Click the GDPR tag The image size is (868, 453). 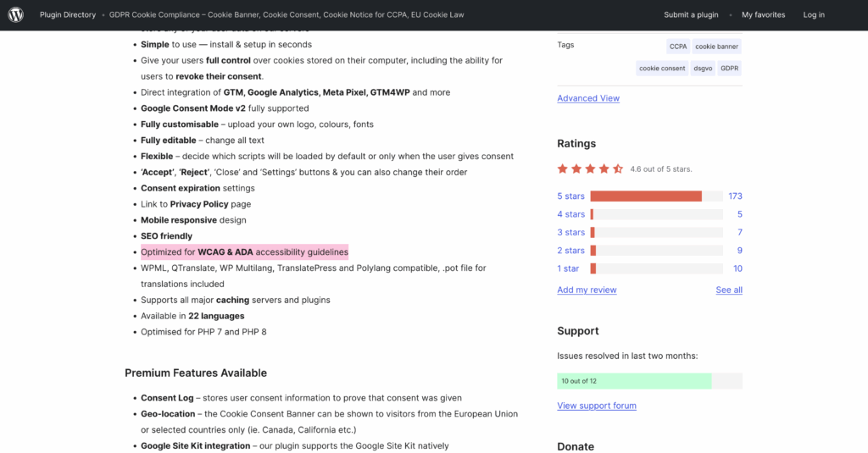(729, 69)
